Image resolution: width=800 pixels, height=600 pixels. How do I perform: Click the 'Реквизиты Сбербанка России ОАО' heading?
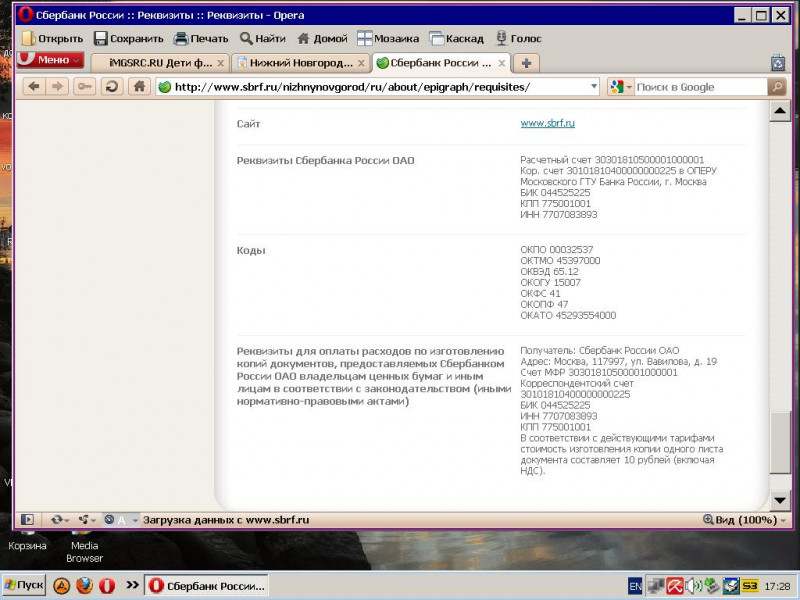[326, 161]
